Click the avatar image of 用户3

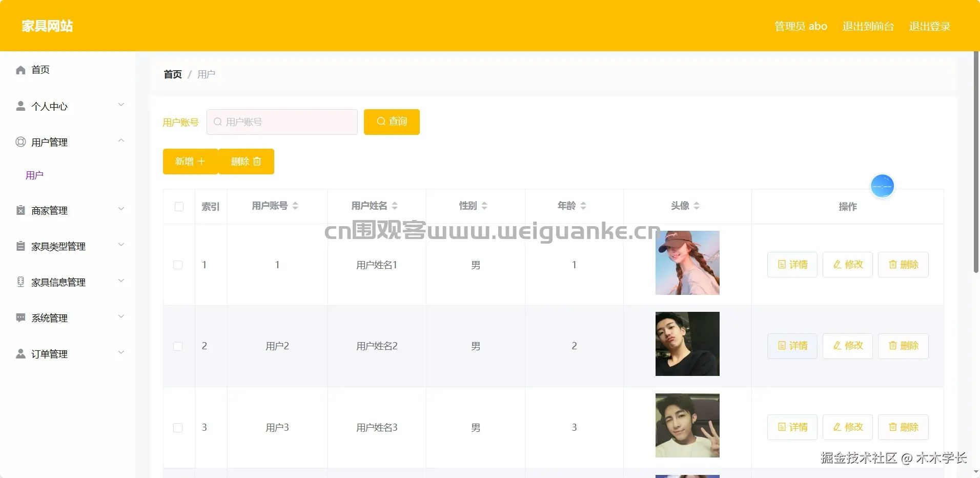[x=687, y=425]
